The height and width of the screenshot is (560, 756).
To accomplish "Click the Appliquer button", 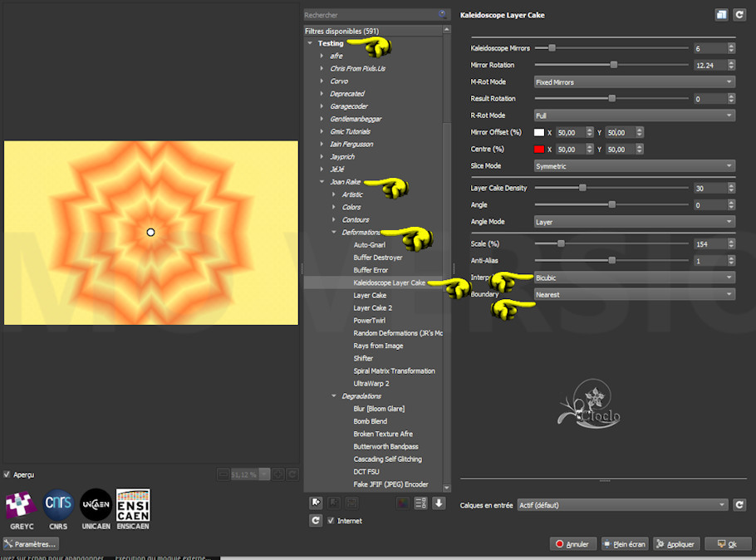I will [675, 544].
